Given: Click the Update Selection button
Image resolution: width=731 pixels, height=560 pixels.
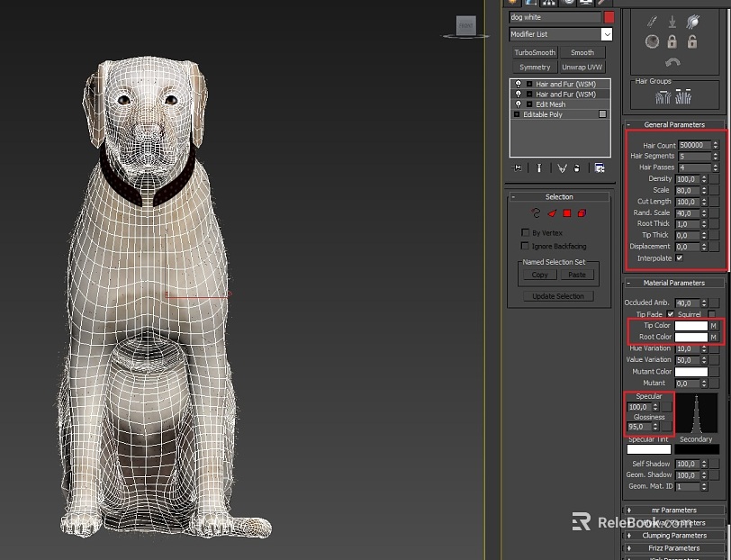Looking at the screenshot, I should pyautogui.click(x=558, y=296).
